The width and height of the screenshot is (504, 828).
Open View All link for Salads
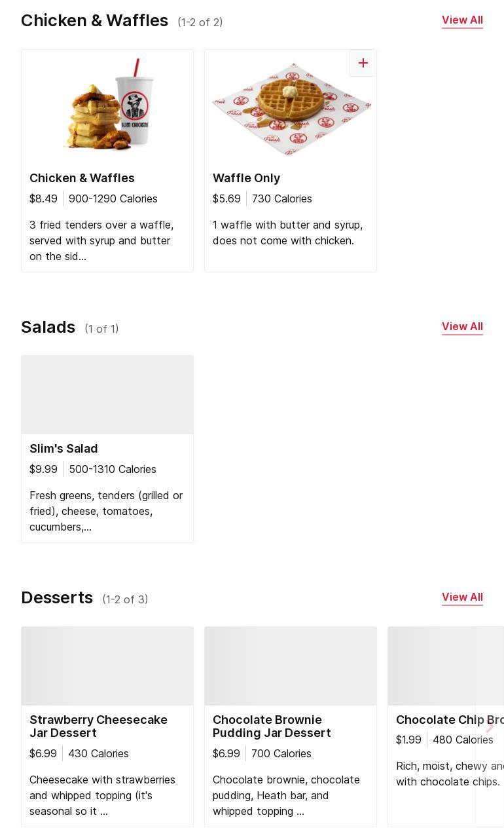click(462, 327)
